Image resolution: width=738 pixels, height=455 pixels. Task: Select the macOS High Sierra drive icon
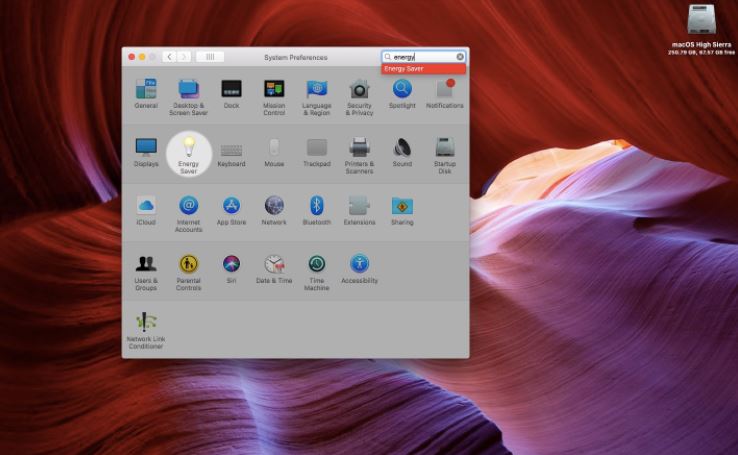click(701, 20)
